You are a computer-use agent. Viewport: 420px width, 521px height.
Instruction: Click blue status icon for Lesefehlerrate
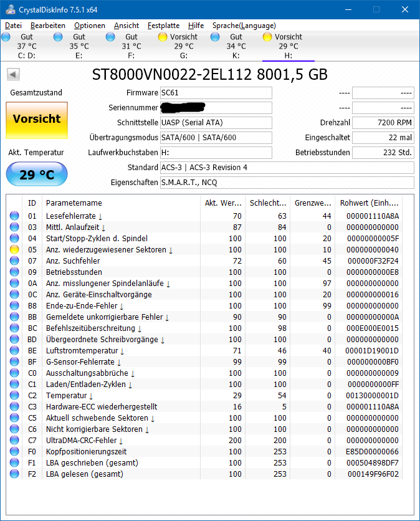tap(14, 216)
